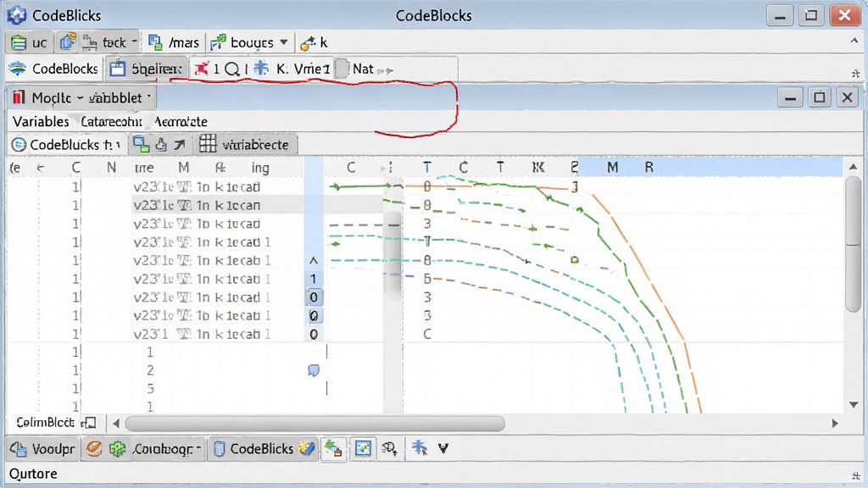Click the 'Nat' document icon
The image size is (868, 488).
pos(343,69)
